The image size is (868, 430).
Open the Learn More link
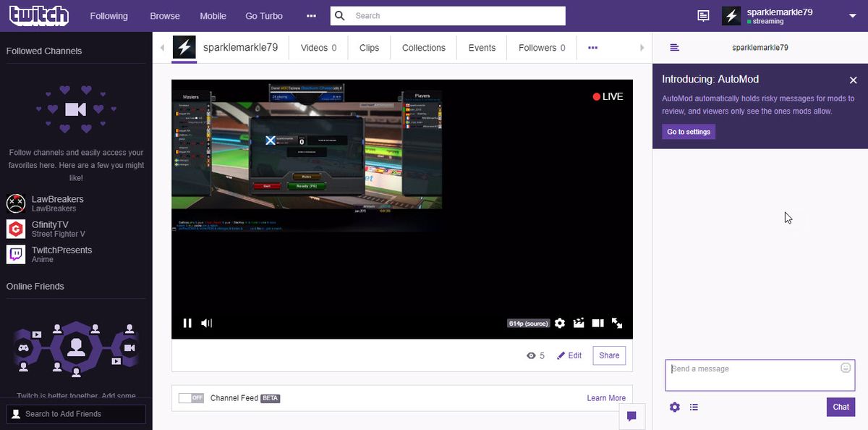(606, 398)
